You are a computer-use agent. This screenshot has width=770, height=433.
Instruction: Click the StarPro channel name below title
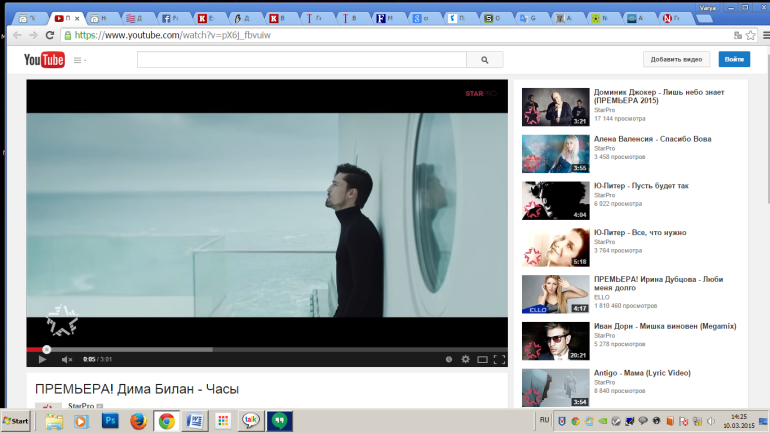81,406
